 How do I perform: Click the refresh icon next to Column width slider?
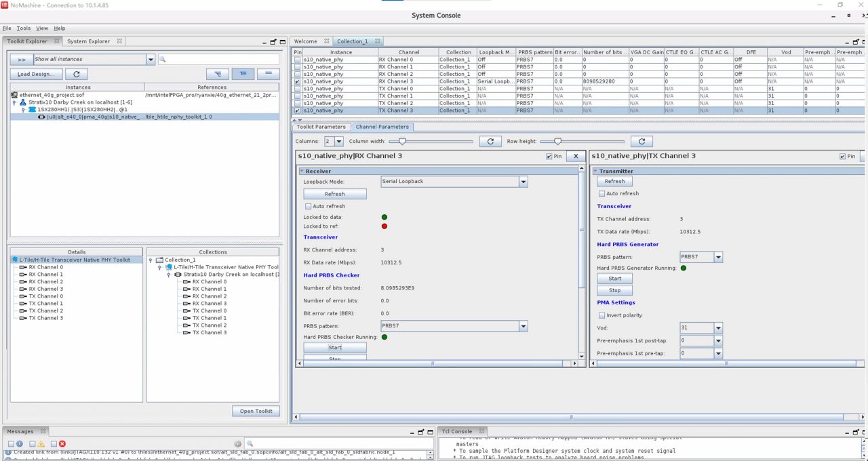[490, 141]
